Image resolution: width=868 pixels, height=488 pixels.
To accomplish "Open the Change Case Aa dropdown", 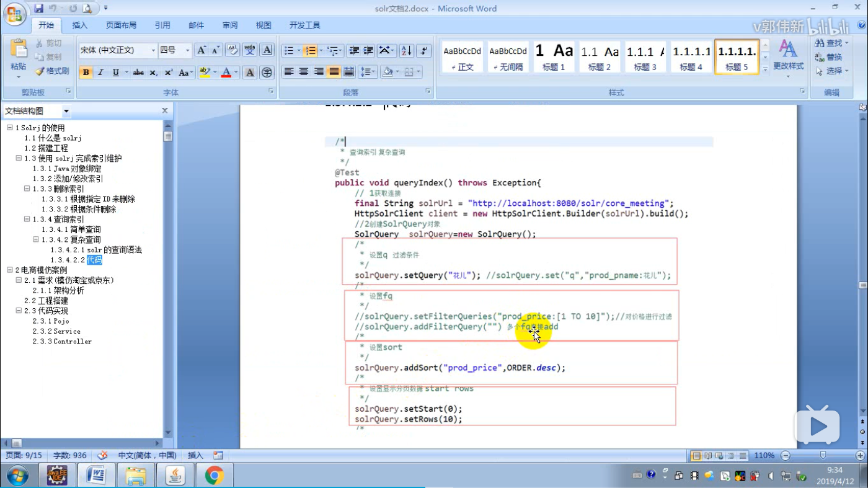I will coord(185,73).
